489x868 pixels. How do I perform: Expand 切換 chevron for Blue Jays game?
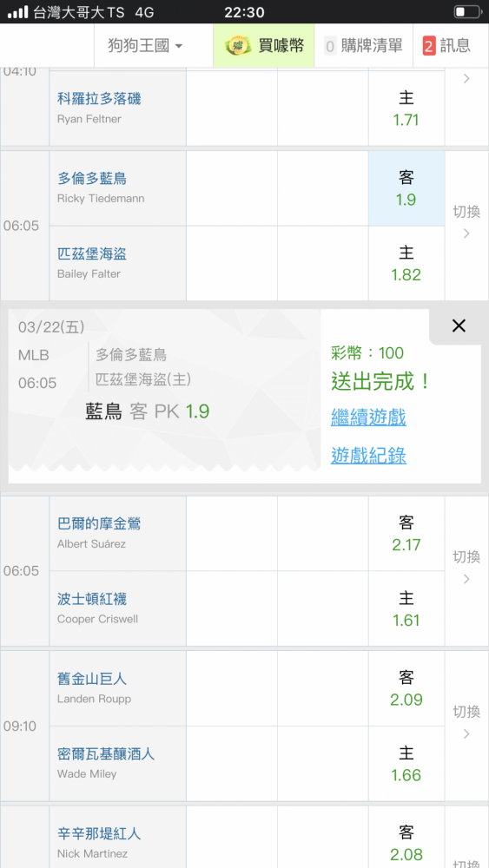tap(466, 222)
